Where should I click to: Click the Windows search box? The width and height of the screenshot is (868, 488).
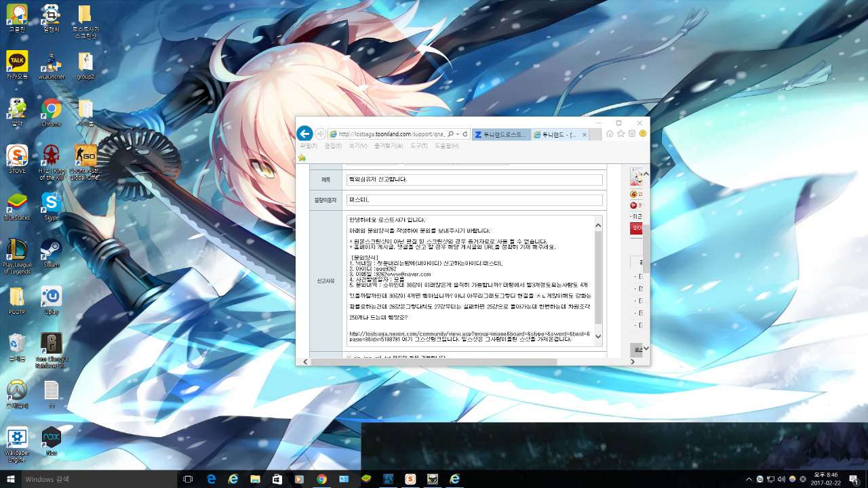coord(98,479)
